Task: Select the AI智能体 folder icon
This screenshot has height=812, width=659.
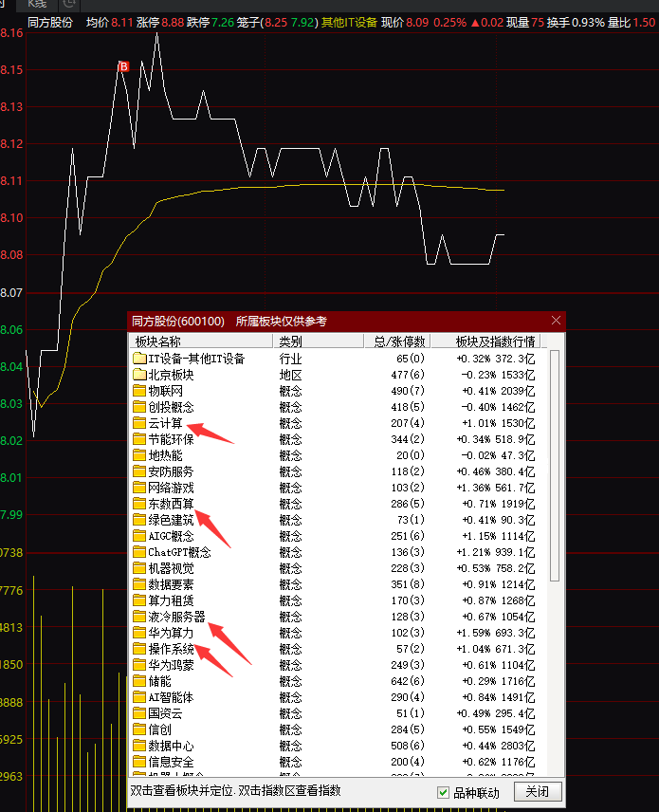Action: [139, 697]
